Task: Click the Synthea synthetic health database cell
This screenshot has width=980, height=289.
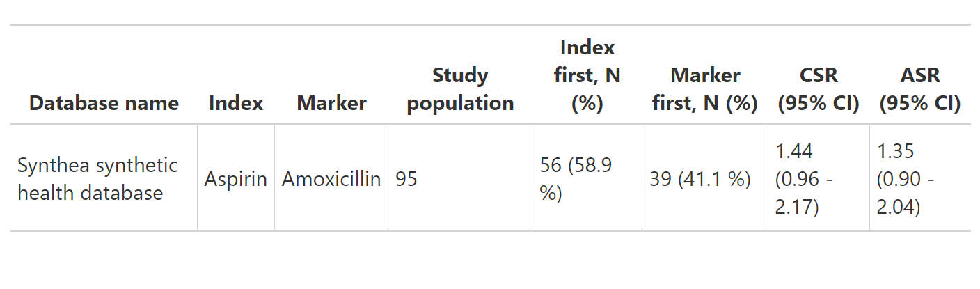Action: (97, 179)
